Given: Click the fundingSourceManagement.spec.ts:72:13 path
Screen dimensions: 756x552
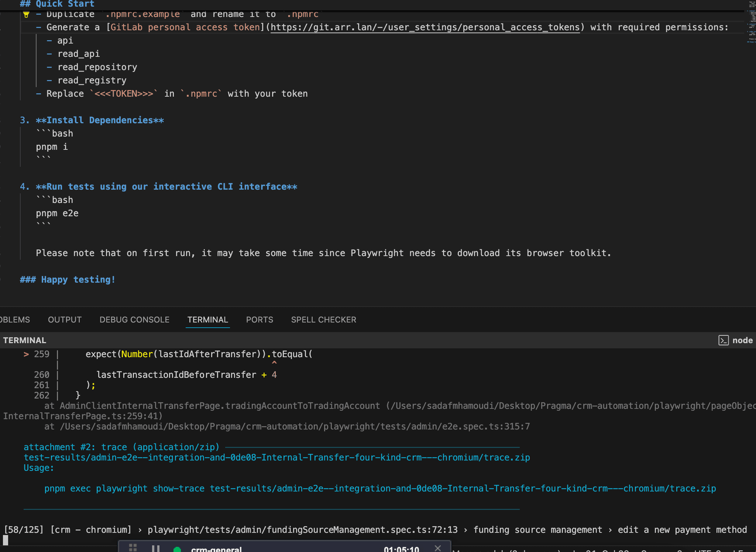Looking at the screenshot, I should pos(303,530).
